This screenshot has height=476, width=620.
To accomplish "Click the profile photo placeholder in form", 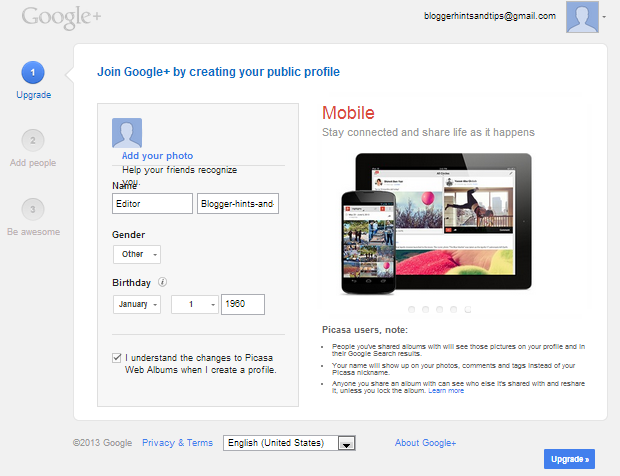I will (127, 132).
